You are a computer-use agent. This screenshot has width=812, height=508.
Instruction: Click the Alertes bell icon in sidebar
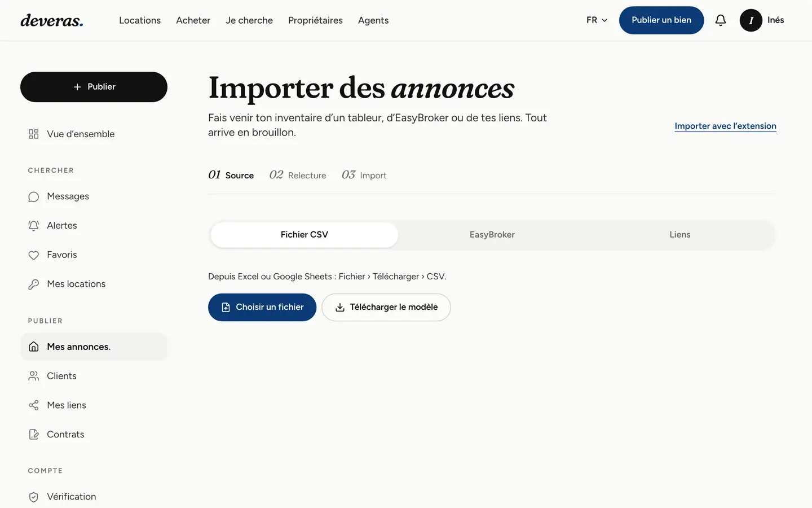click(x=34, y=226)
